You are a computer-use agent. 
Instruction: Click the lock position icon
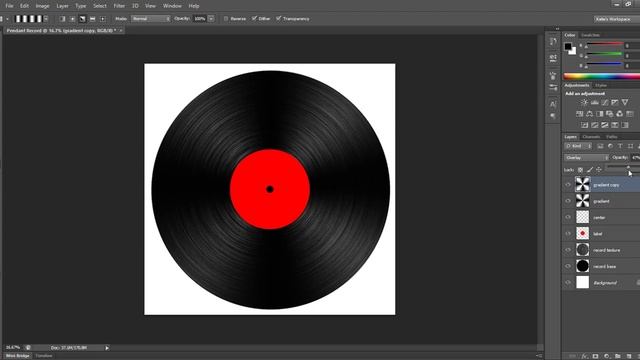click(599, 170)
